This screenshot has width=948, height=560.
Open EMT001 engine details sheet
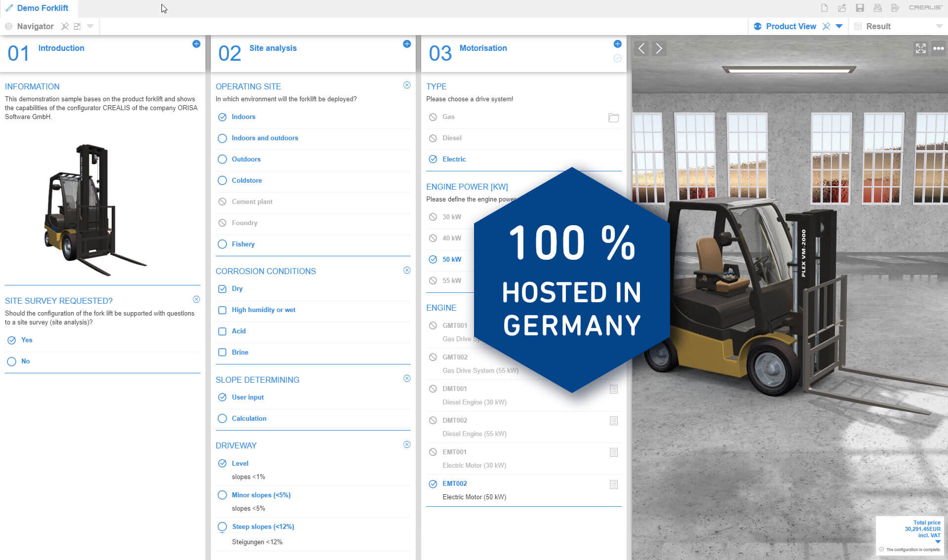(x=614, y=452)
